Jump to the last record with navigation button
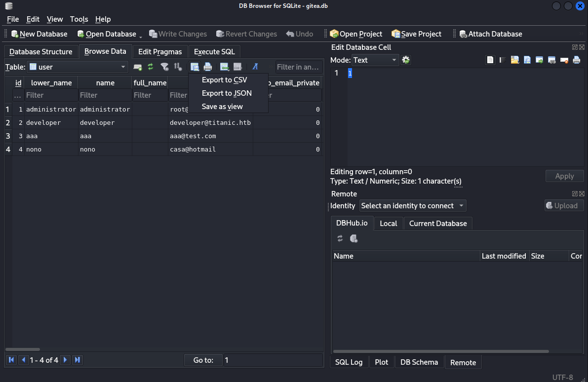588x382 pixels. tap(77, 360)
